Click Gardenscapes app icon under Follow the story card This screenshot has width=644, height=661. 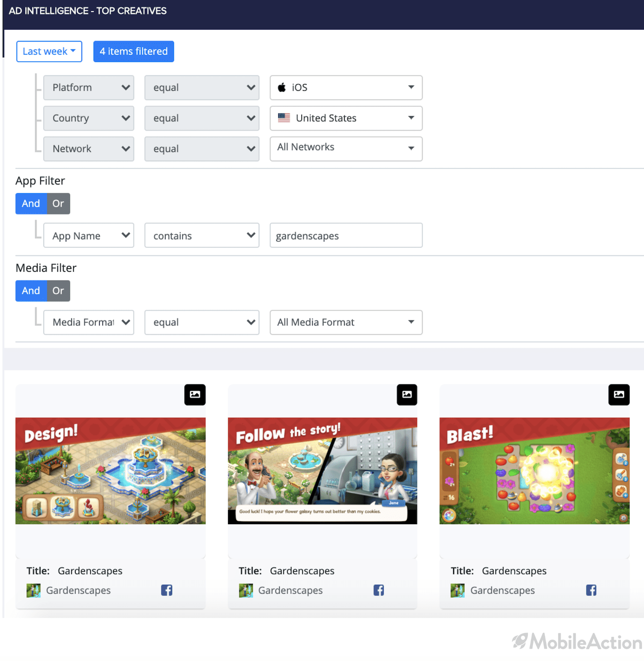click(246, 590)
